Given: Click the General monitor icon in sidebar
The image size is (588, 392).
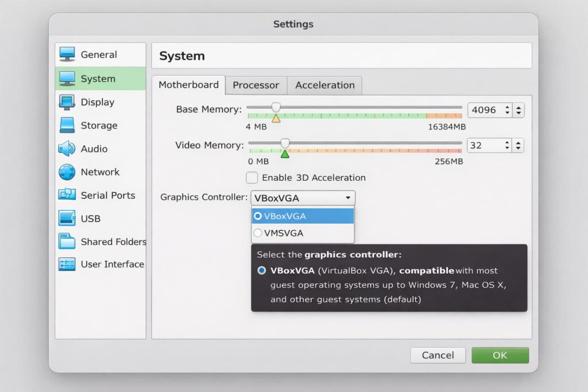Looking at the screenshot, I should [67, 55].
